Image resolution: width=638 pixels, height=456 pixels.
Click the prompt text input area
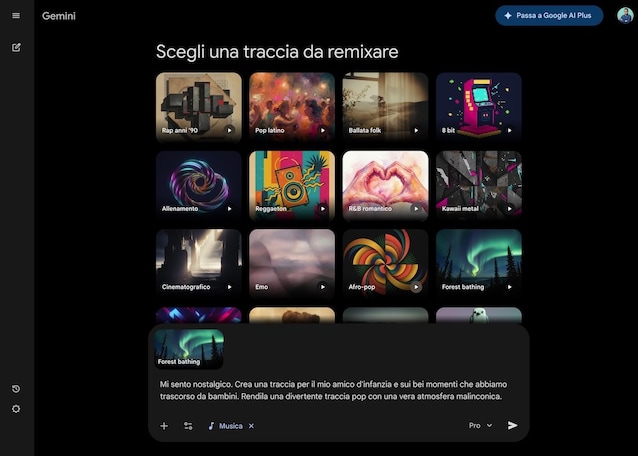340,390
